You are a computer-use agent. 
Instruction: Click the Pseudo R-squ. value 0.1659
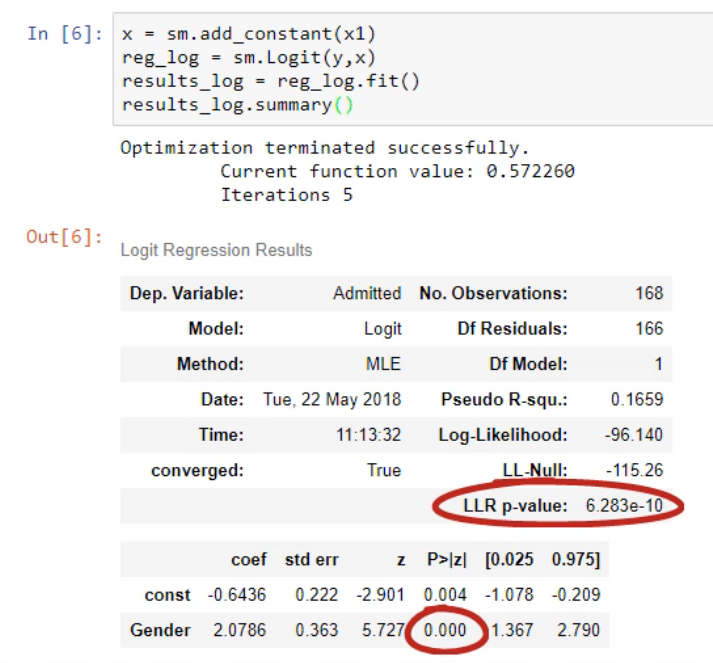(x=636, y=400)
